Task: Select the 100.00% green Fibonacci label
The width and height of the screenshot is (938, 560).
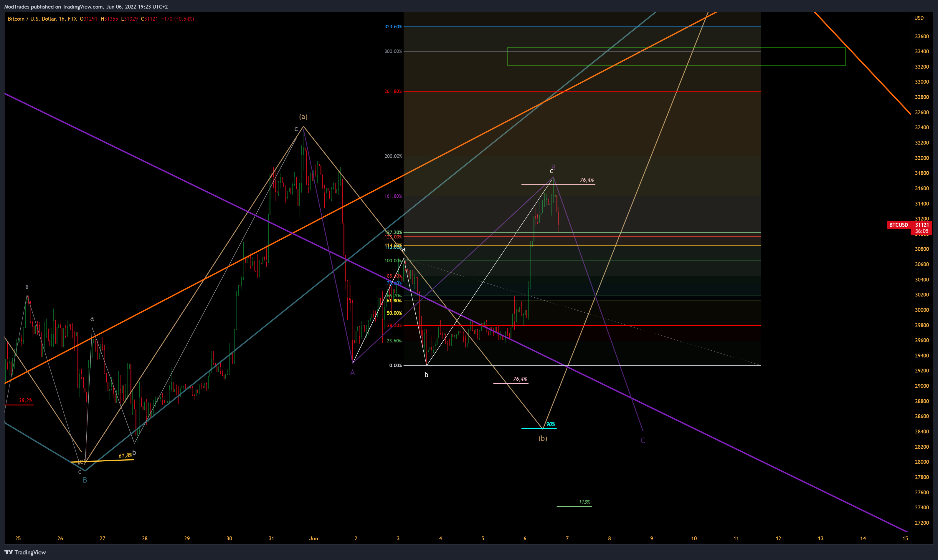Action: point(393,261)
